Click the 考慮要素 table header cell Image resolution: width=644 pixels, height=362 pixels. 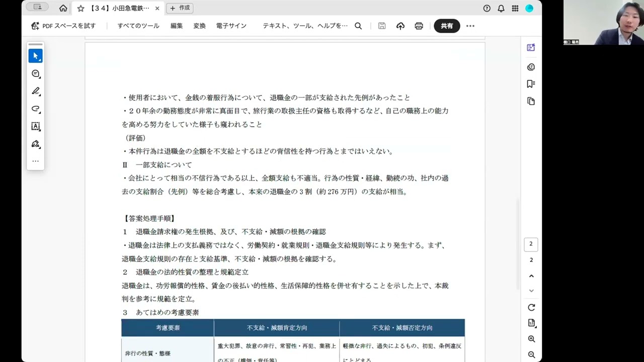pyautogui.click(x=168, y=328)
